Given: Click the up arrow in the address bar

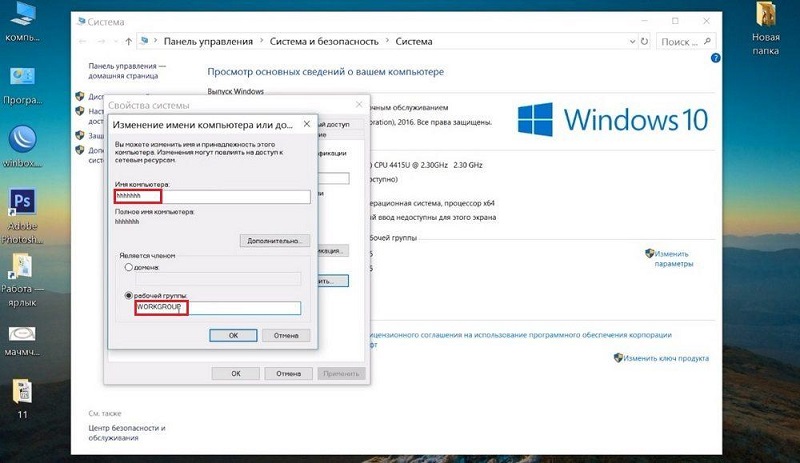Looking at the screenshot, I should point(129,42).
